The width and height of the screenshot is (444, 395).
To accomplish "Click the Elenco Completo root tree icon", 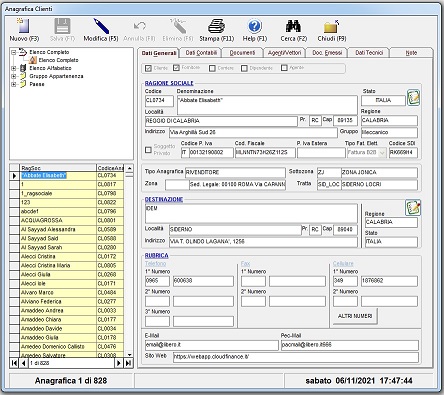I will [22, 52].
